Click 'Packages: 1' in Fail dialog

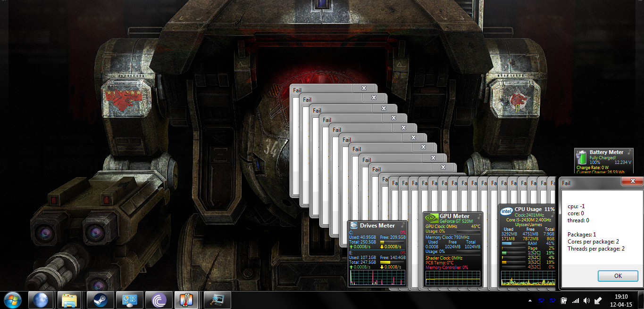pos(582,234)
